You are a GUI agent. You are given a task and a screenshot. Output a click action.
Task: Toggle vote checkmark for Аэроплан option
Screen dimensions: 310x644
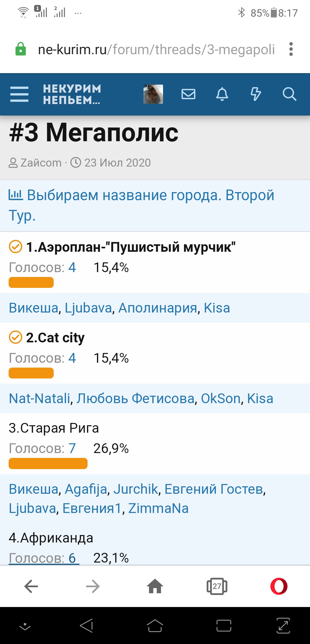point(15,247)
